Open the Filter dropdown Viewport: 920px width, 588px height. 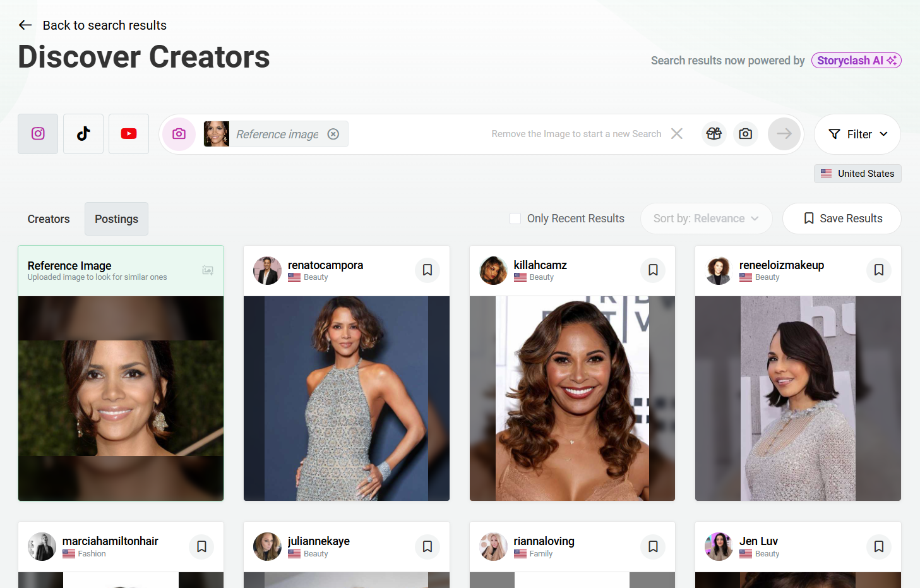pos(857,134)
